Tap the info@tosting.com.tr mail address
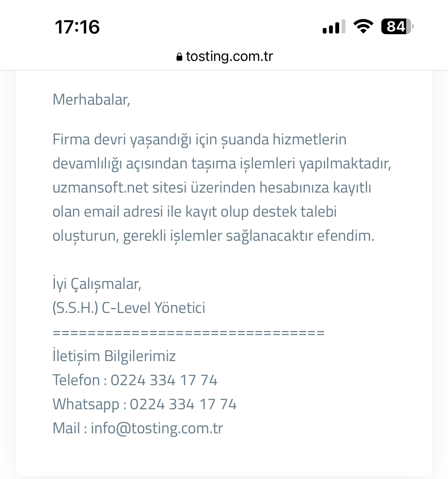 (x=157, y=428)
